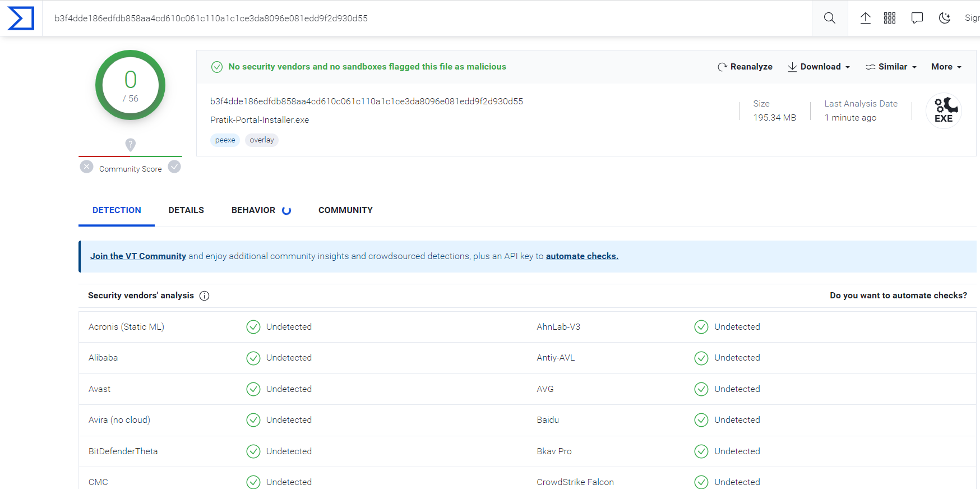The height and width of the screenshot is (489, 980).
Task: Click the Reanalyze button
Action: 745,67
